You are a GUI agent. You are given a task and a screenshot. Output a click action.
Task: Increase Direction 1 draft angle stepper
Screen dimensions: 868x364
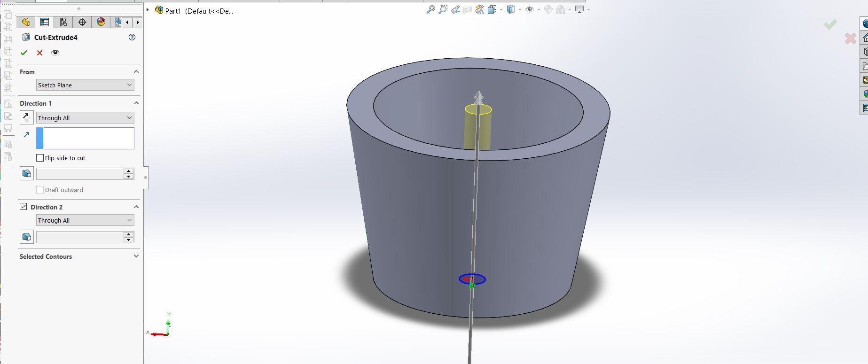(x=129, y=171)
